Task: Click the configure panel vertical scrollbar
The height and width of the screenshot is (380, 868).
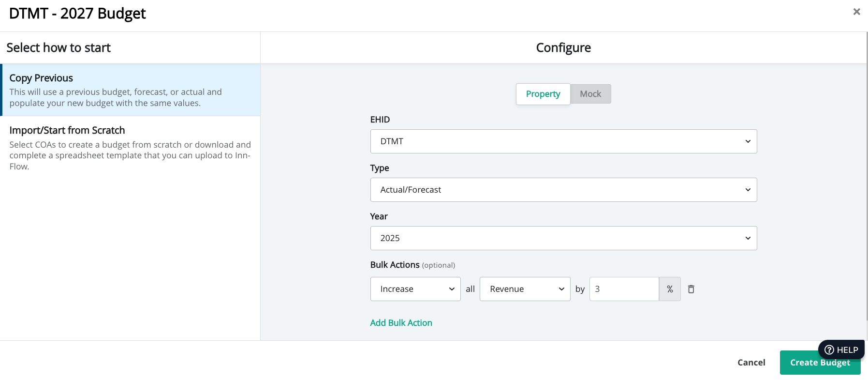Action: 866,176
